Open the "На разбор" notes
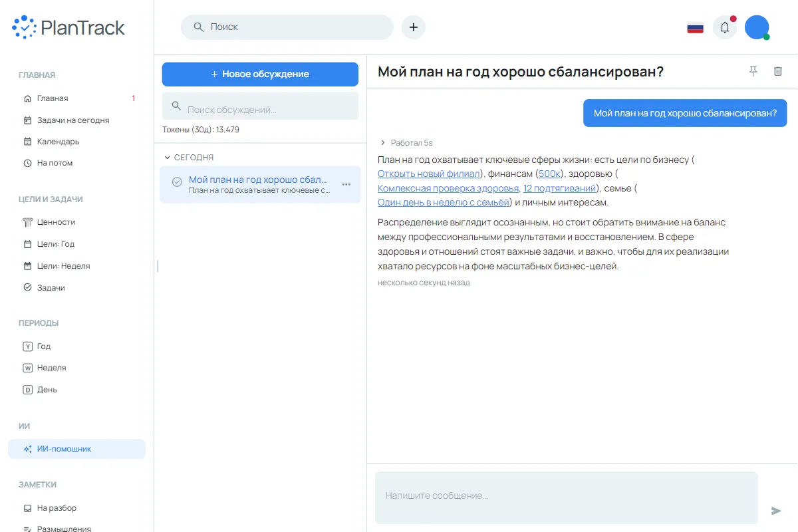Image resolution: width=798 pixels, height=532 pixels. [x=77, y=508]
